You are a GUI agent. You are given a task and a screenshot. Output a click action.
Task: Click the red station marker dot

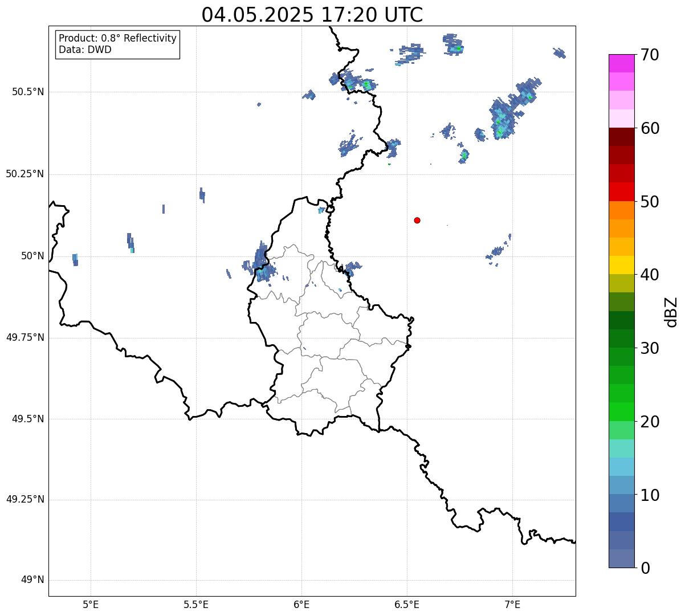point(417,220)
